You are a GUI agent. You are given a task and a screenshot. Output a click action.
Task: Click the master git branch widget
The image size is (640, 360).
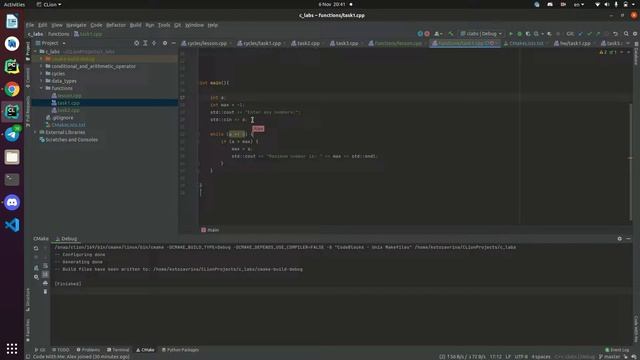pos(609,357)
